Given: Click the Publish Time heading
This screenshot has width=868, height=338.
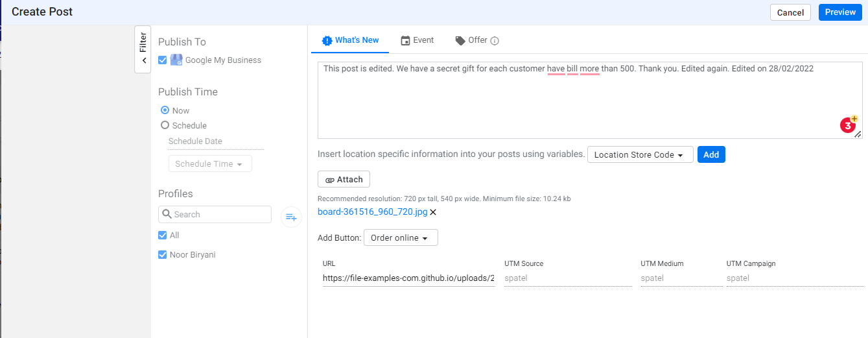Looking at the screenshot, I should click(x=188, y=91).
